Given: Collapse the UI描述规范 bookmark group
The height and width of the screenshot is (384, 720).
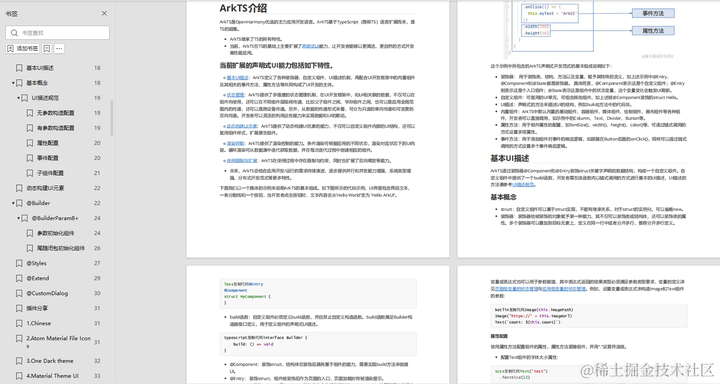Looking at the screenshot, I should click(x=18, y=98).
